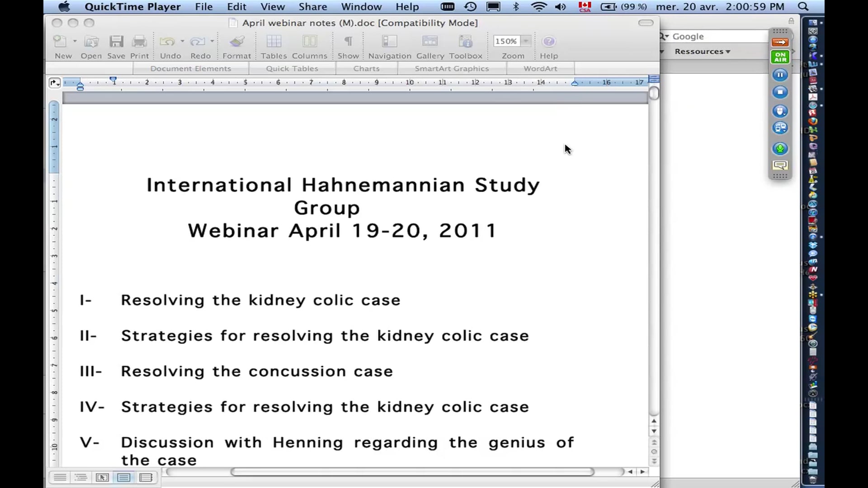
Task: Mute the microphone in the broadcast panel
Action: 780,149
